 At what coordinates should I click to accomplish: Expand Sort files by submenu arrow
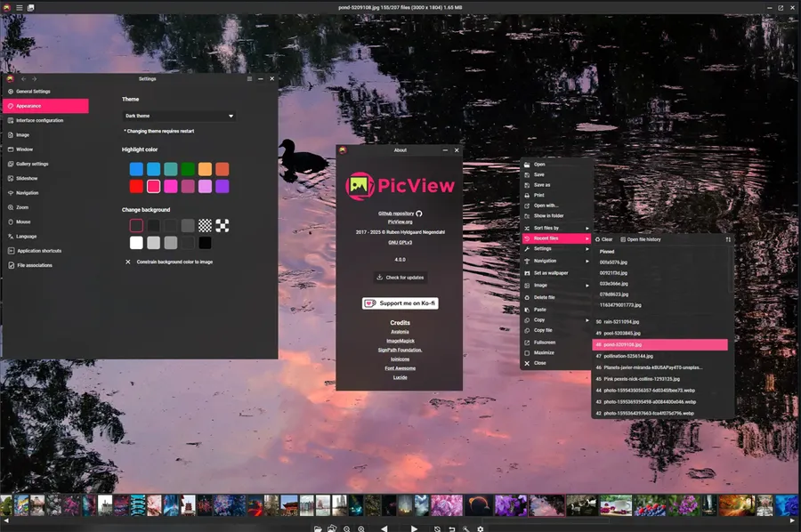pos(587,229)
